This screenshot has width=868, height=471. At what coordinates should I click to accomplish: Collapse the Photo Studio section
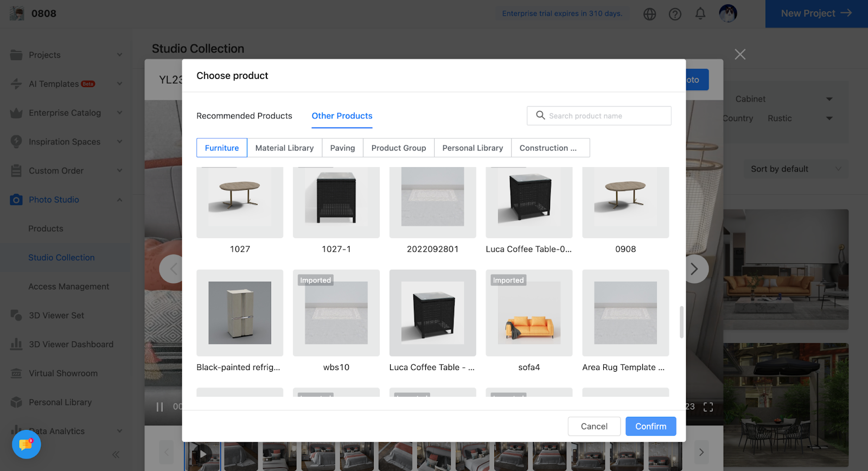tap(119, 200)
